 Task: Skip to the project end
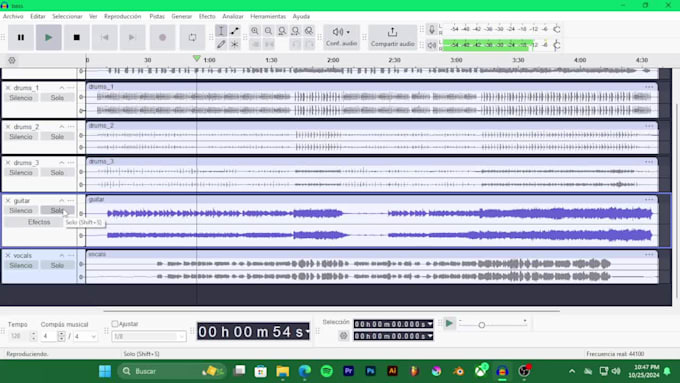click(x=132, y=37)
